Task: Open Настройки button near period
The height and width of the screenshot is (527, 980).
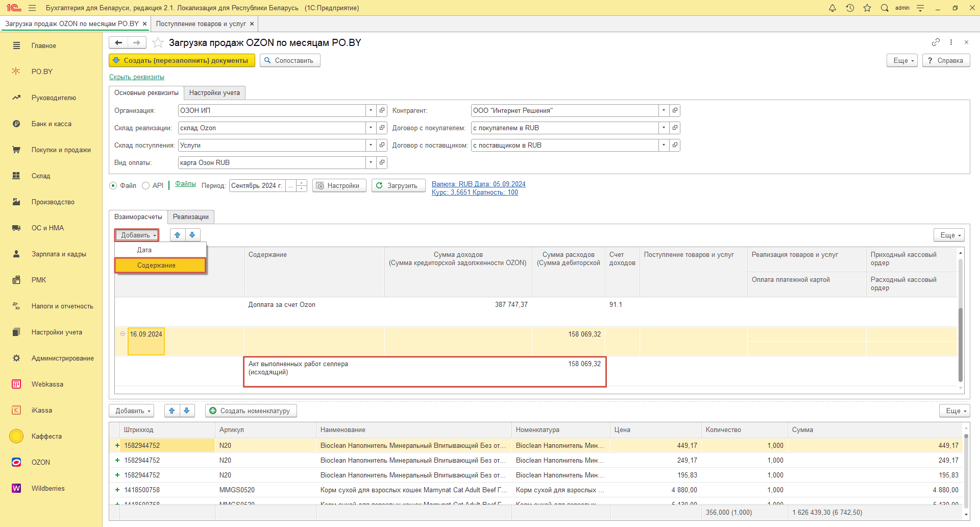Action: click(x=339, y=185)
